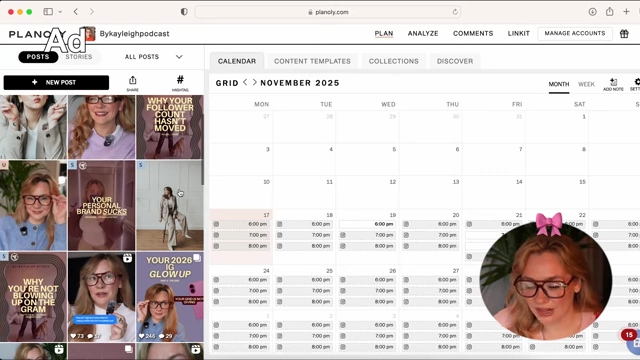Open Safari sidebar dropdown chevron

(60, 12)
